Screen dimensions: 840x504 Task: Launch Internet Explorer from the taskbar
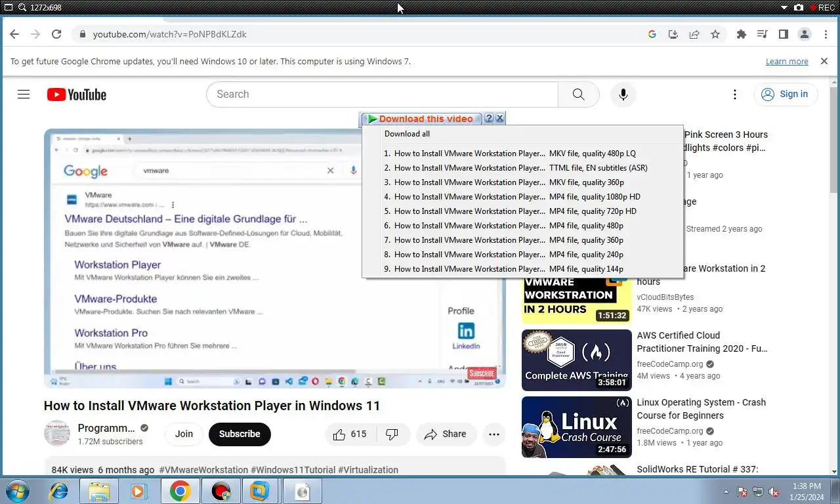point(58,491)
